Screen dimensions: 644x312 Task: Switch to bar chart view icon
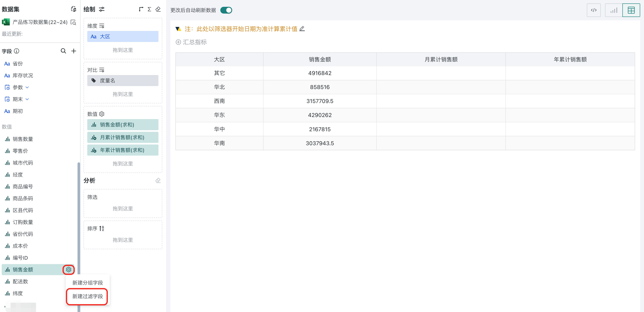pos(613,10)
